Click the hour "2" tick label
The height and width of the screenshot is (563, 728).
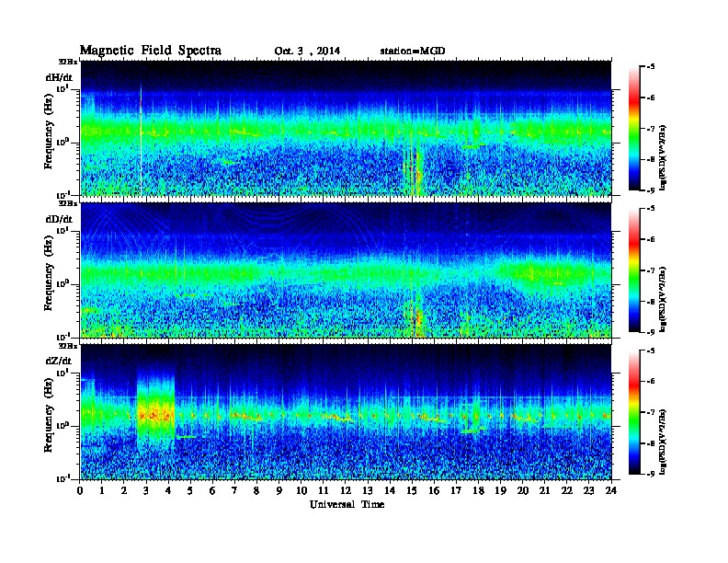coord(124,491)
